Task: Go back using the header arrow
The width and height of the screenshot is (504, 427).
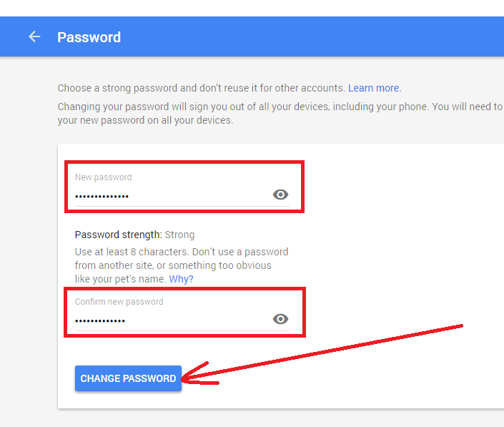Action: click(x=34, y=36)
